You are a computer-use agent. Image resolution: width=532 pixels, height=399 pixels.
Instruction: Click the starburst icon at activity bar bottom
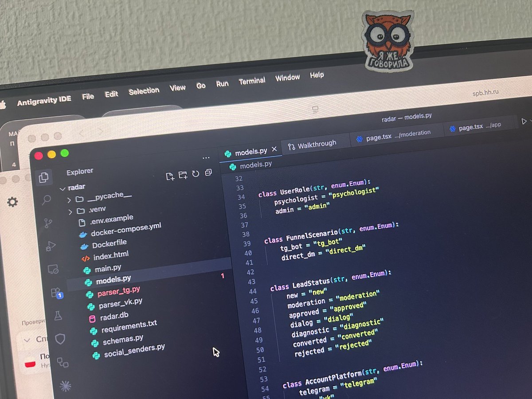click(x=65, y=386)
